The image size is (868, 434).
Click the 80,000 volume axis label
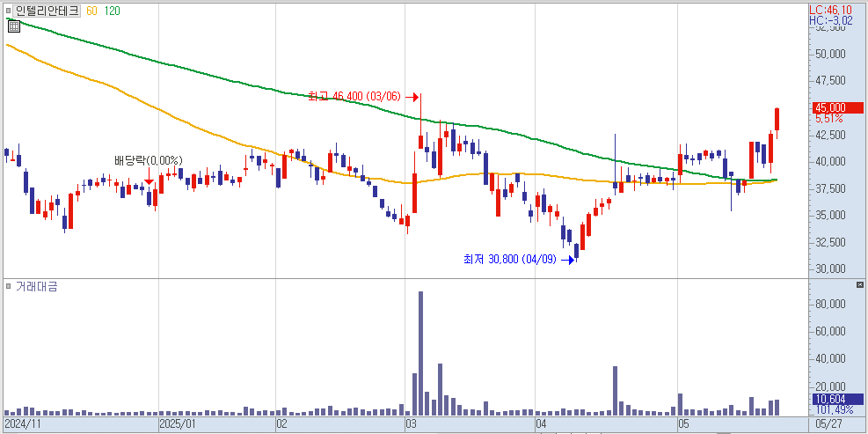tap(830, 304)
